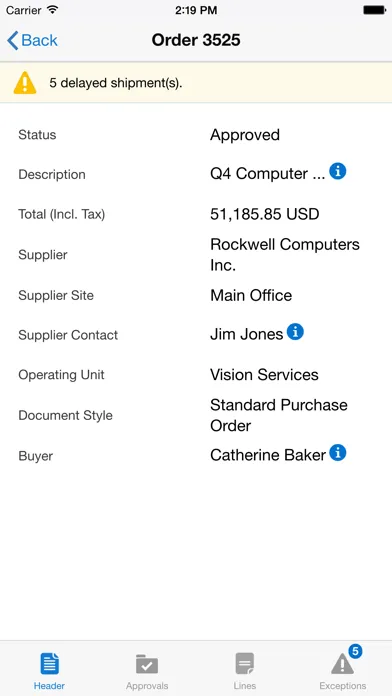
Task: Tap the 5 delayed shipment(s) banner
Action: tap(196, 83)
